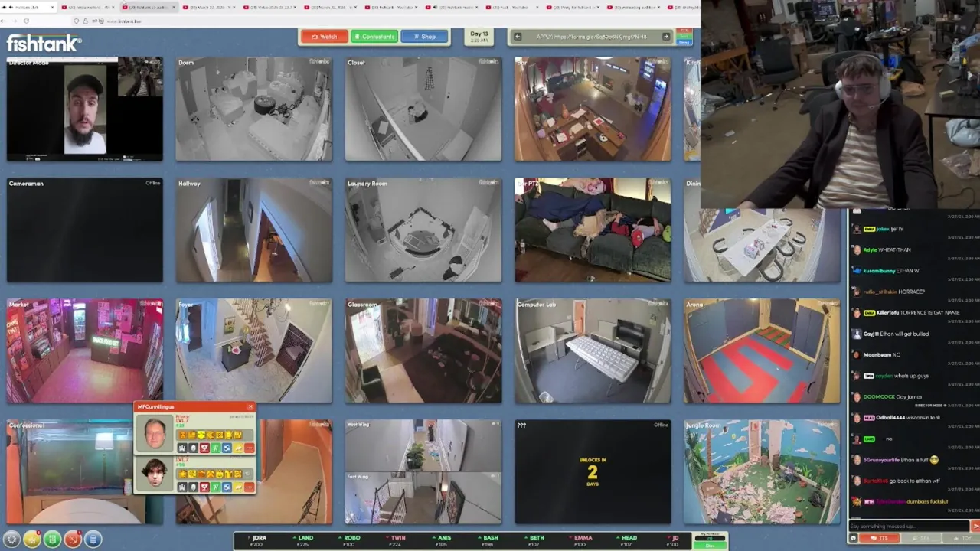Click red more-options icon in first profile row
980x551 pixels.
point(249,448)
